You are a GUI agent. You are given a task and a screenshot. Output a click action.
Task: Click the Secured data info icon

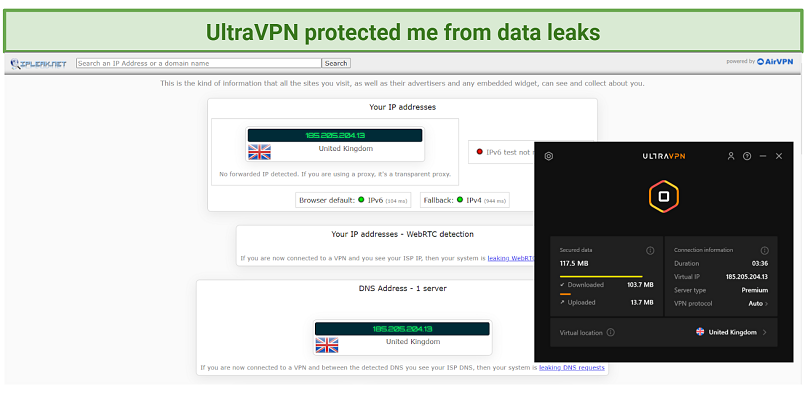click(650, 250)
